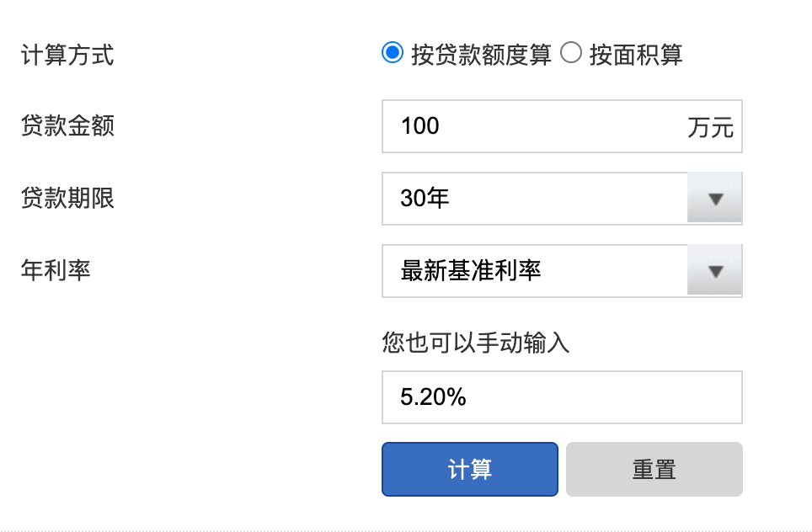
Task: Choose 按面积算 calculation method
Action: tap(572, 53)
